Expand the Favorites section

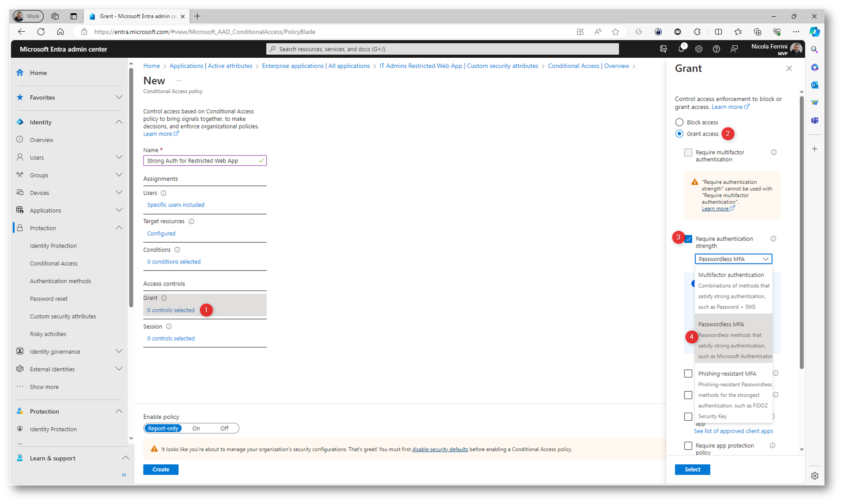point(119,97)
